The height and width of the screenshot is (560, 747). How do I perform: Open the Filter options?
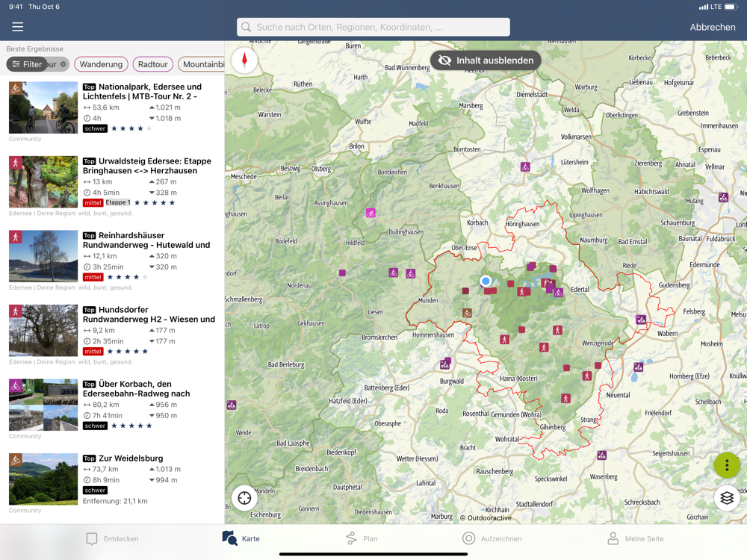27,64
